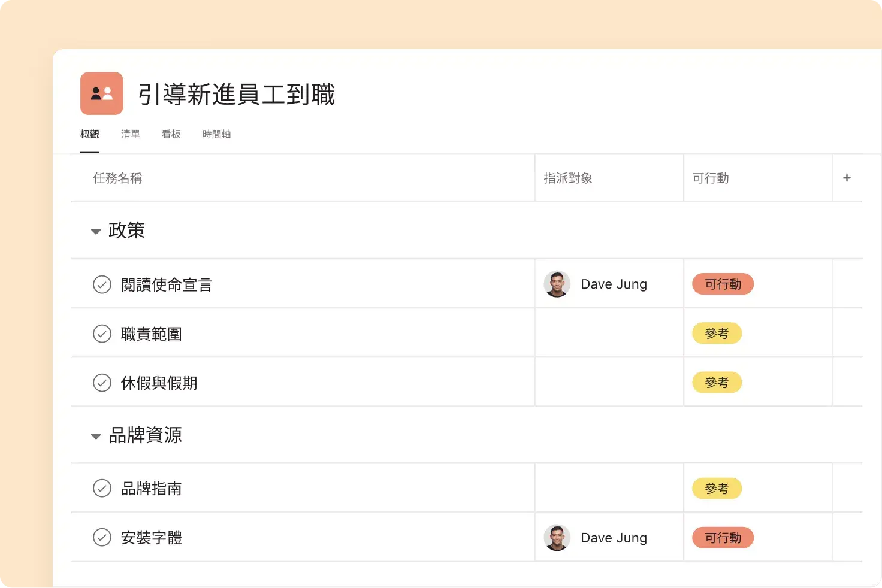882x588 pixels.
Task: Click Dave Jung's avatar for 閱讀使命宣言
Action: pos(557,284)
